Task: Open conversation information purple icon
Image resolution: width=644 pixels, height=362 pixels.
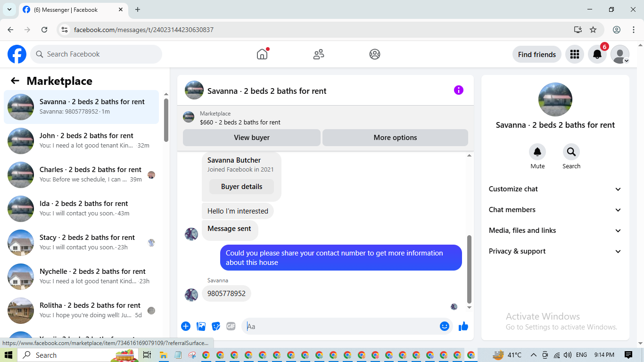Action: (459, 90)
